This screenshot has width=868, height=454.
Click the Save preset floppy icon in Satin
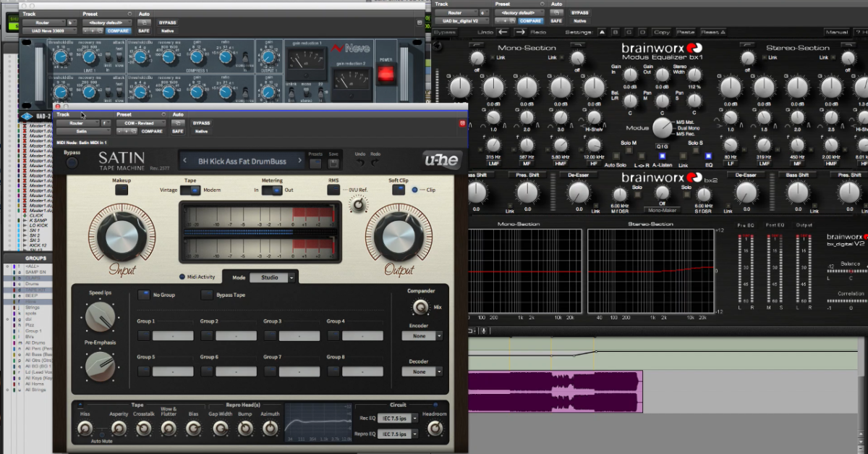click(333, 162)
